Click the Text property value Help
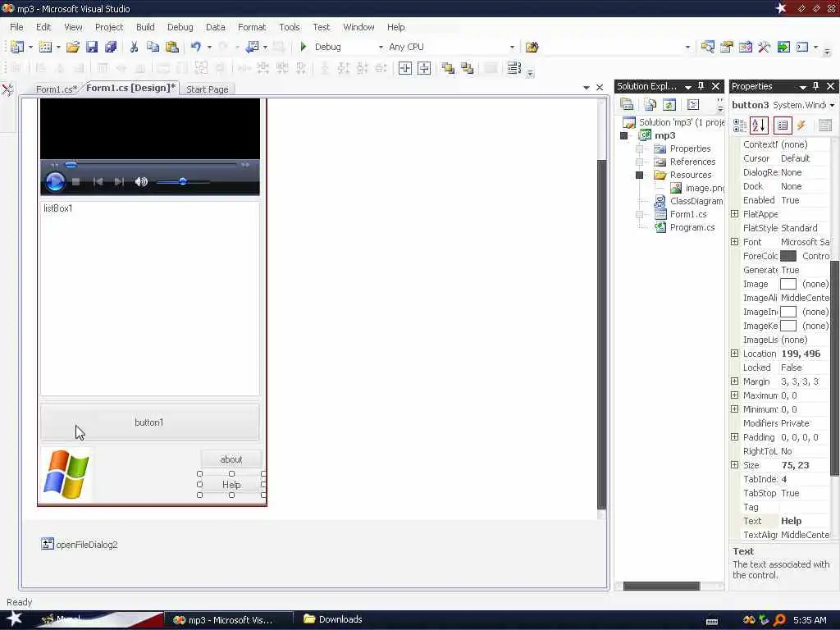The height and width of the screenshot is (630, 840). (x=805, y=521)
